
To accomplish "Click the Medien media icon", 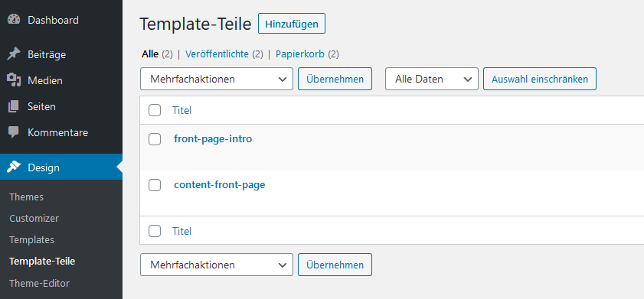I will coord(14,80).
